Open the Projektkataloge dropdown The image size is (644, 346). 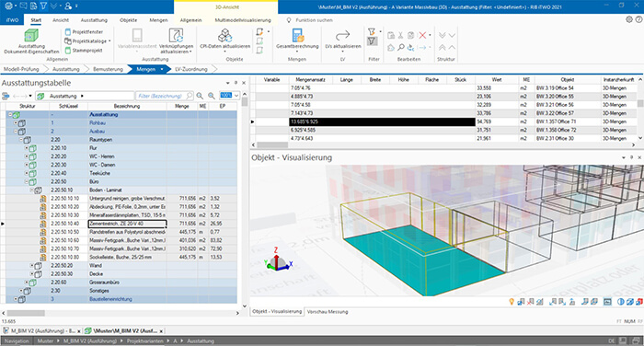point(87,41)
